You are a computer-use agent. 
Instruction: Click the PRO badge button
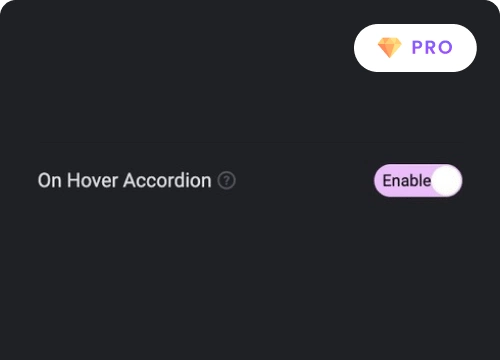point(415,48)
